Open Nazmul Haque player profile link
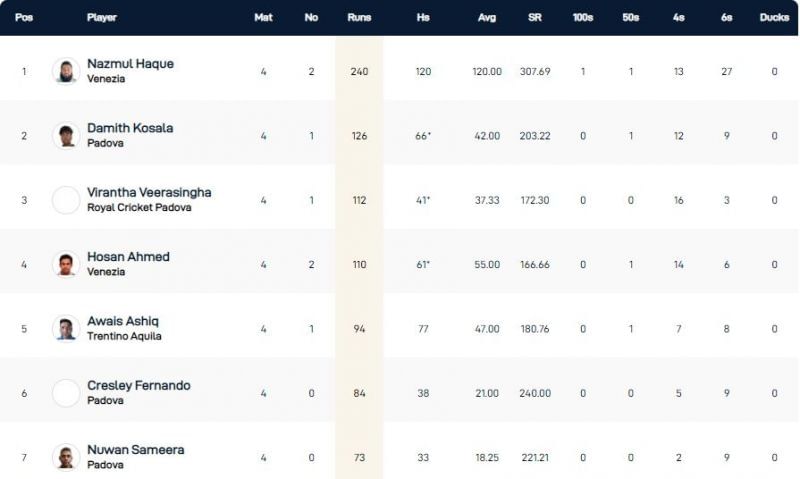This screenshot has height=479, width=800. tap(130, 64)
